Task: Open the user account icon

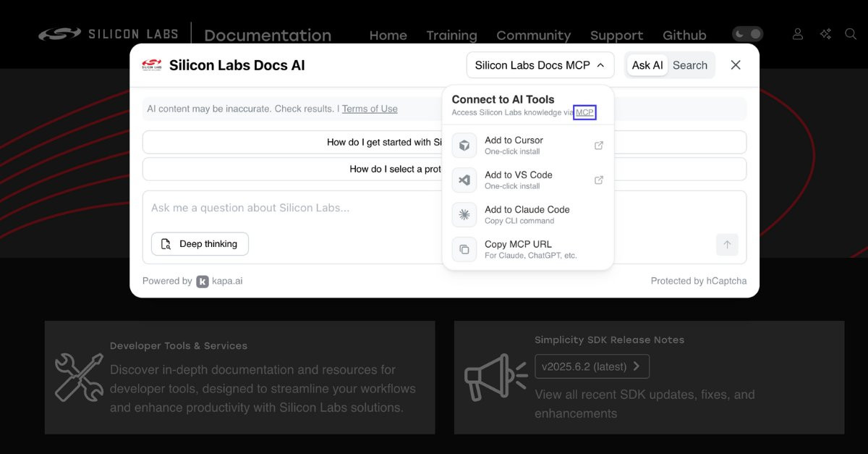Action: (x=798, y=34)
